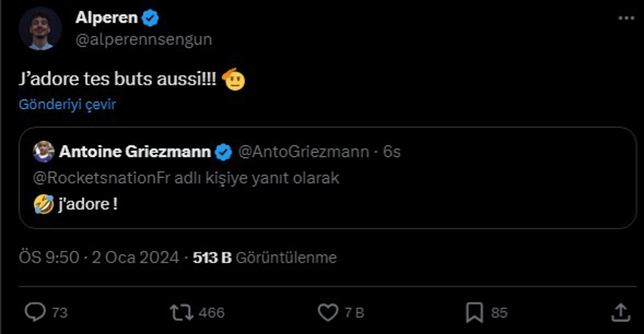Share the tweet via the share icon
The width and height of the screenshot is (644, 334).
pos(621,311)
